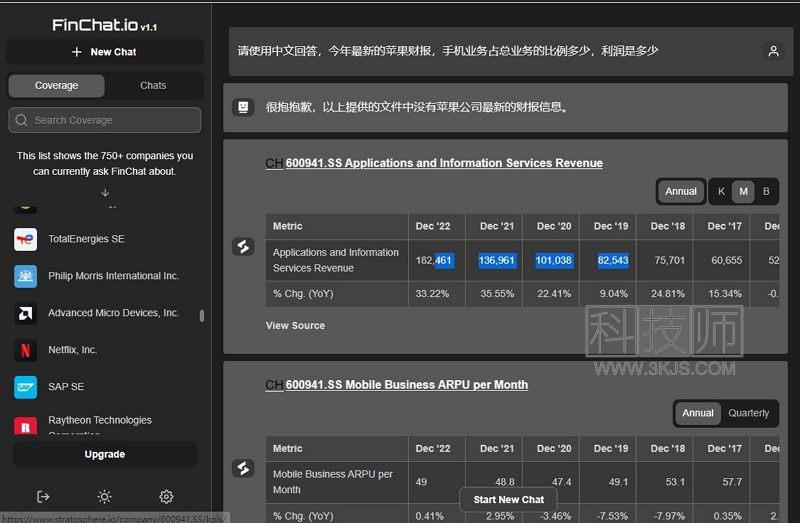Select Philip Morris International Inc.
800x523 pixels.
[113, 276]
